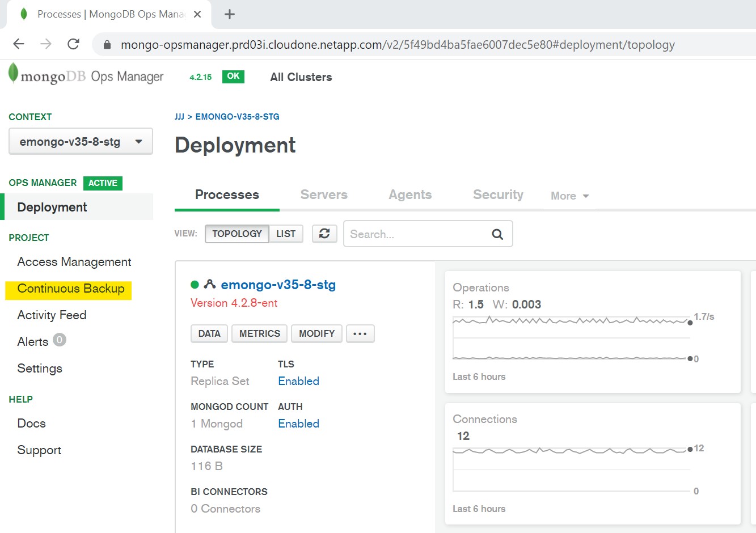The image size is (756, 533).
Task: Expand the More tab menu
Action: [x=569, y=196]
